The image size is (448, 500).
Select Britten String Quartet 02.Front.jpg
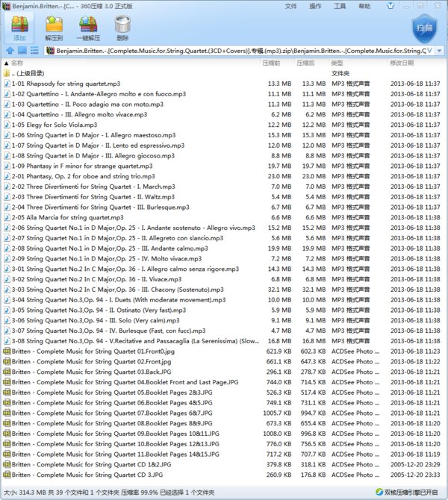[x=224, y=362]
